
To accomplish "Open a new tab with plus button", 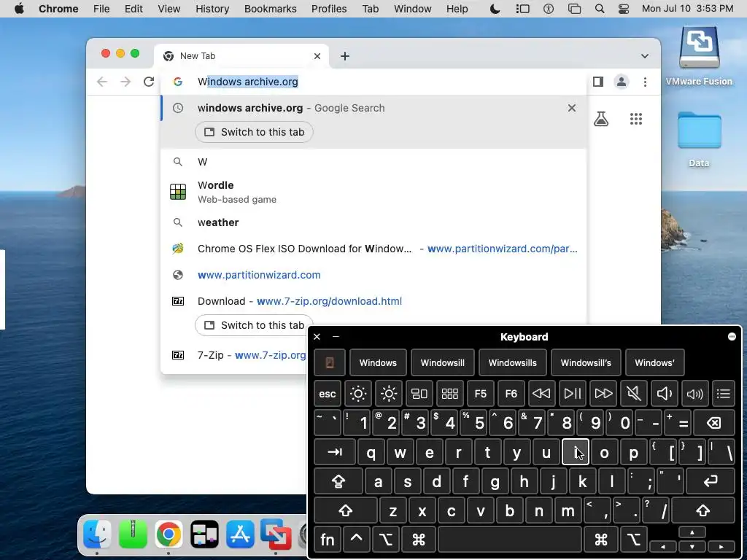I will (x=345, y=56).
